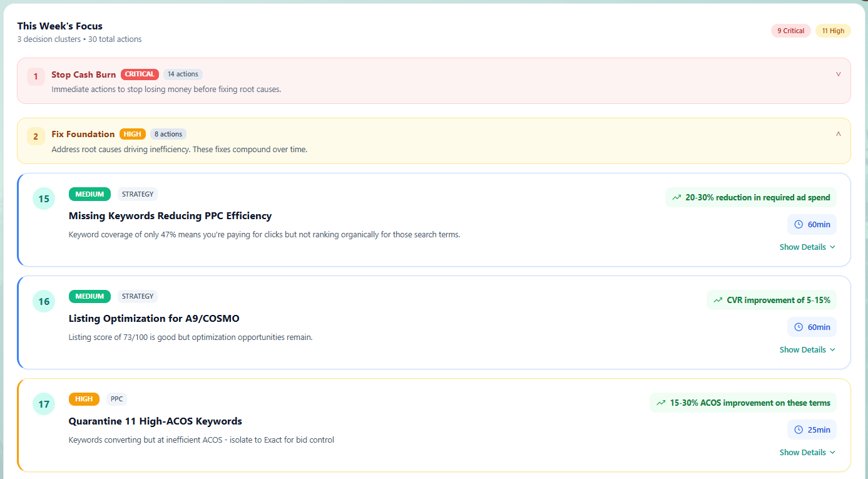The height and width of the screenshot is (479, 868).
Task: Open the Listing Optimization for A9/COSMO title
Action: click(154, 319)
